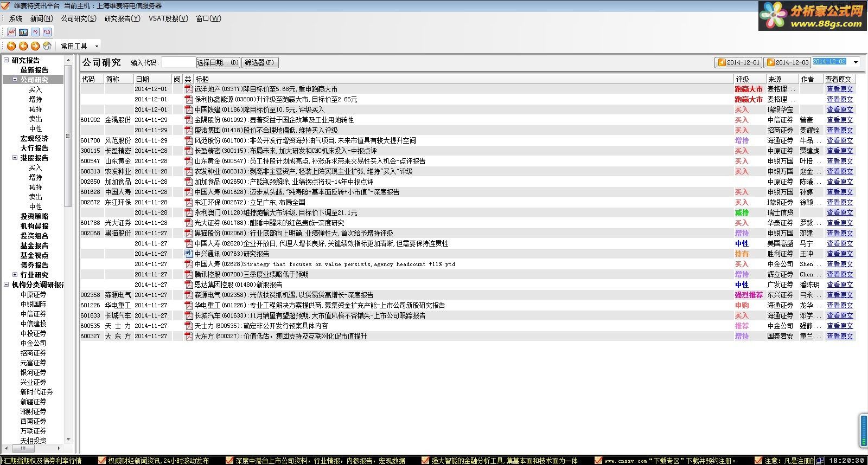868x465 pixels.
Task: Click PDF icon for 天士力(600535) report
Action: pyautogui.click(x=189, y=326)
